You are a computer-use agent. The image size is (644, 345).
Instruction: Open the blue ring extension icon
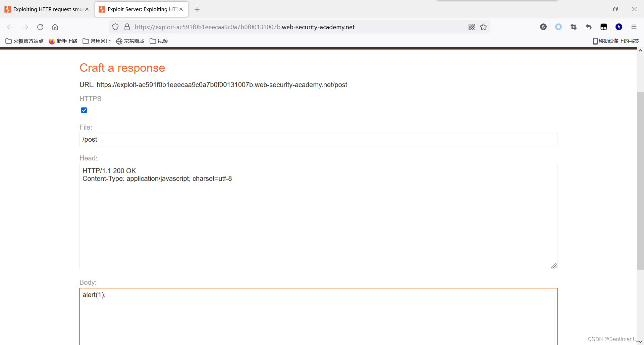point(558,27)
